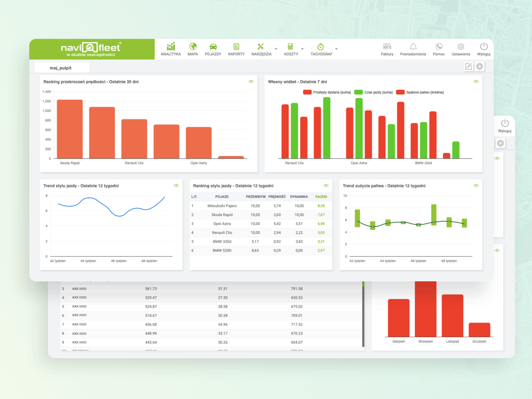Select the Skoda Rapid table row
Screen dimensions: 532x399
pos(261,215)
